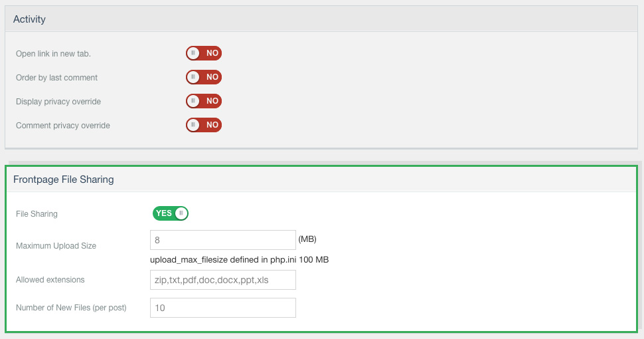Click the upload_max_filesize php.ini note

coord(240,260)
